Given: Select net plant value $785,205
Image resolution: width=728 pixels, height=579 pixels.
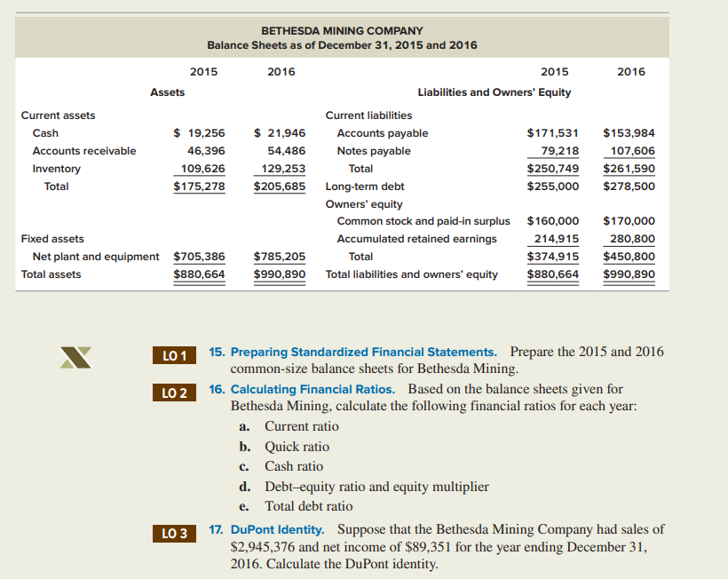Looking at the screenshot, I should [x=280, y=257].
